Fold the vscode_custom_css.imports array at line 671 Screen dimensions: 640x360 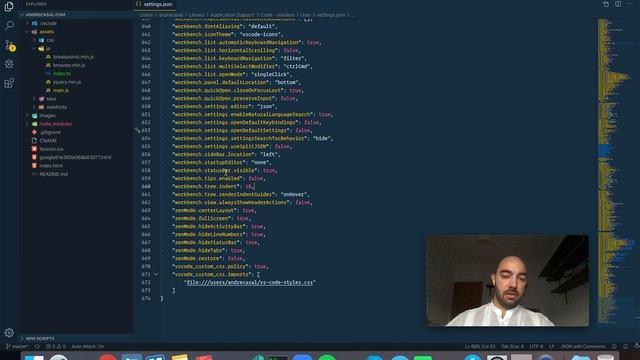tap(156, 274)
